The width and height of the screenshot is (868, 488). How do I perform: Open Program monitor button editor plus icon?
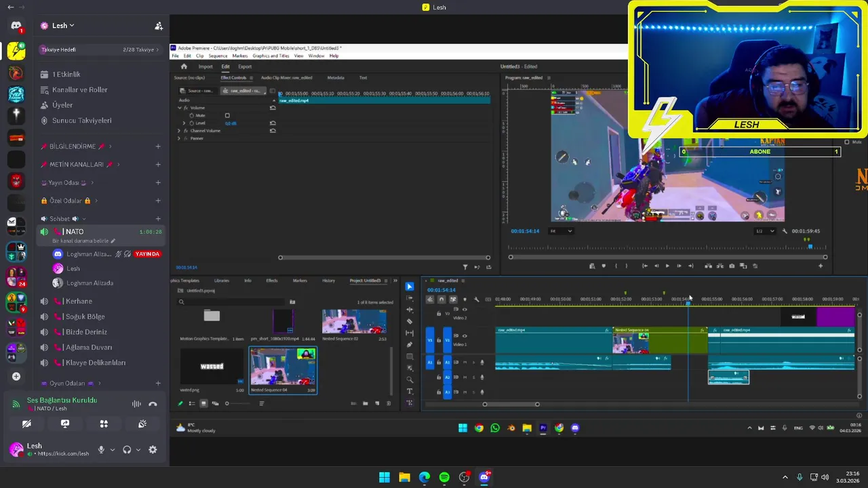pyautogui.click(x=821, y=266)
